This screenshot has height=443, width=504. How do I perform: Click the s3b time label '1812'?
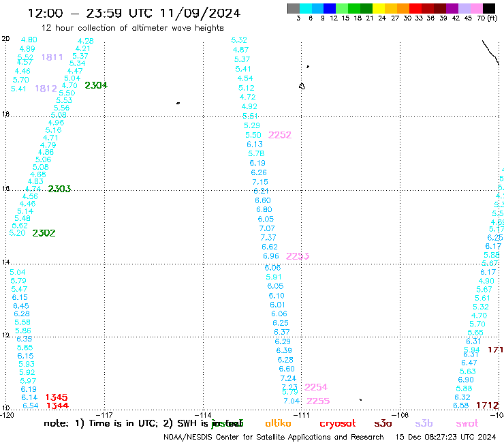point(46,89)
